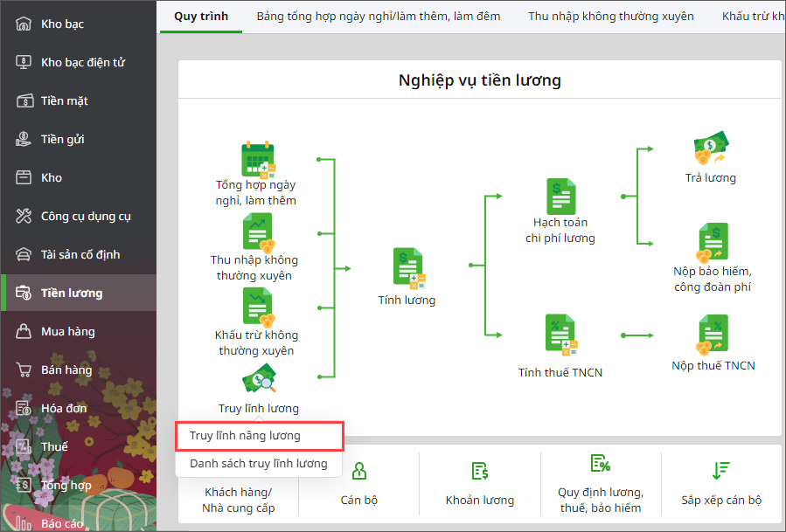Image resolution: width=786 pixels, height=532 pixels.
Task: Open Tổng hợp ngày nghỉ calendar icon
Action: (258, 161)
